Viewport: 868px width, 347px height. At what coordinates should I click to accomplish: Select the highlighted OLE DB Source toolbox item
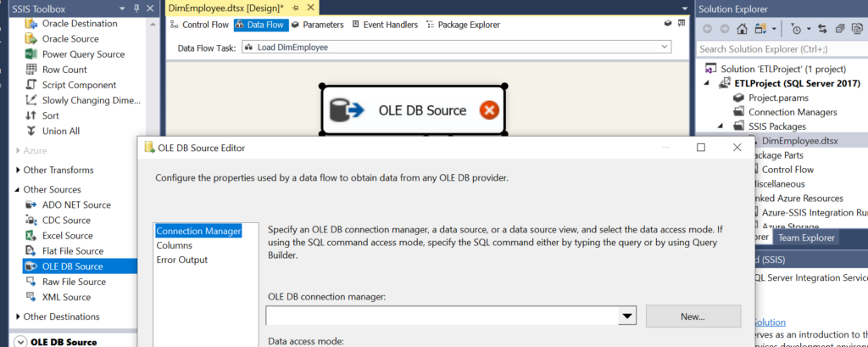pos(80,266)
